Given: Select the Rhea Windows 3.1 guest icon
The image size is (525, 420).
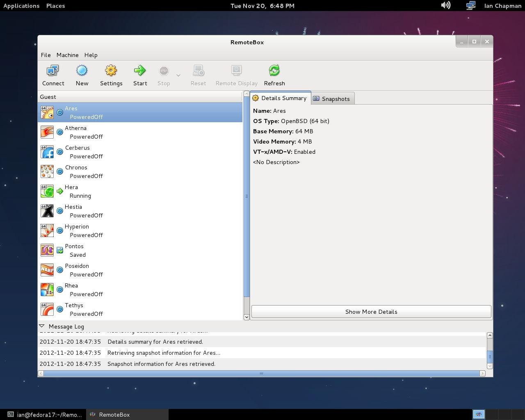Looking at the screenshot, I should (x=47, y=290).
